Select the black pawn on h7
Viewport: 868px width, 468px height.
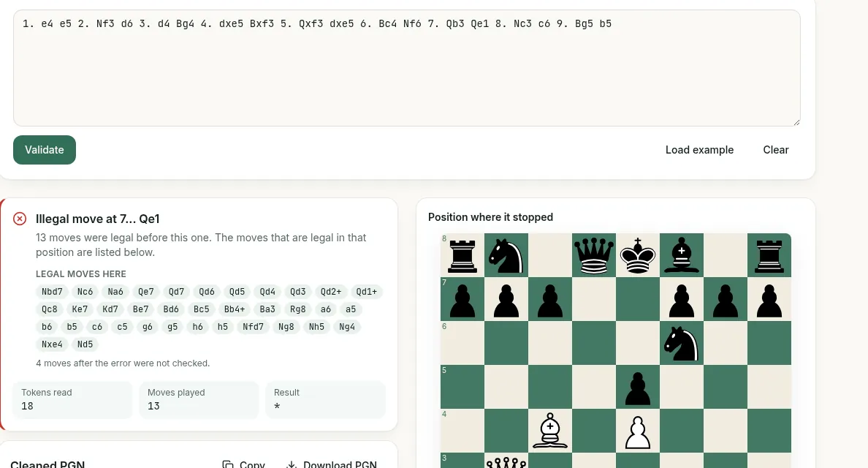769,301
